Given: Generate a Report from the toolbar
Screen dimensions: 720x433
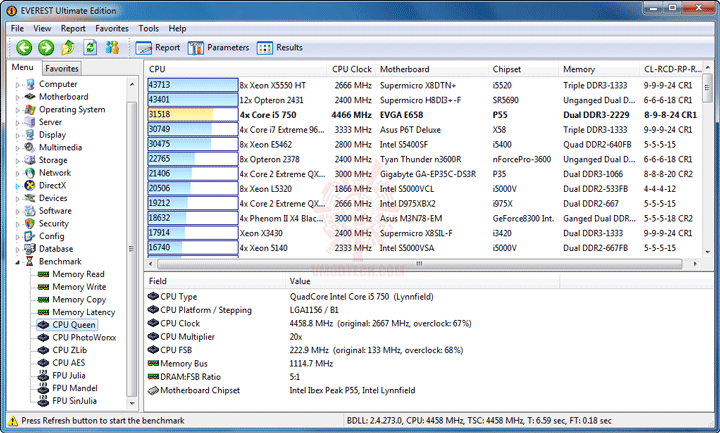Looking at the screenshot, I should pyautogui.click(x=158, y=48).
